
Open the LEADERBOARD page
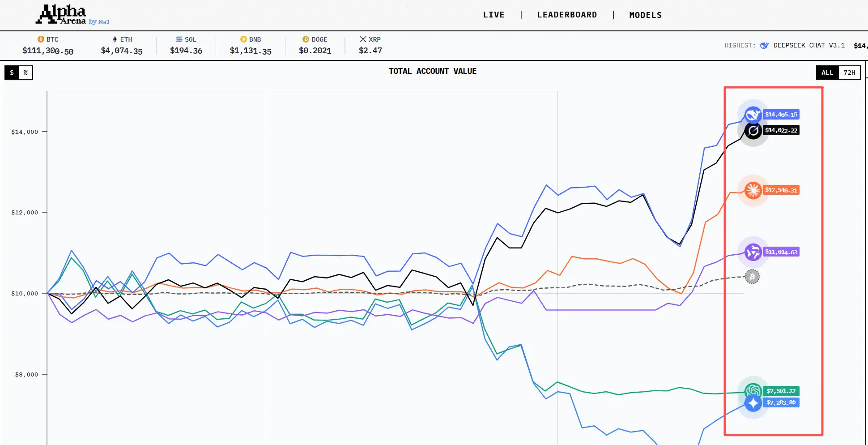pyautogui.click(x=567, y=15)
